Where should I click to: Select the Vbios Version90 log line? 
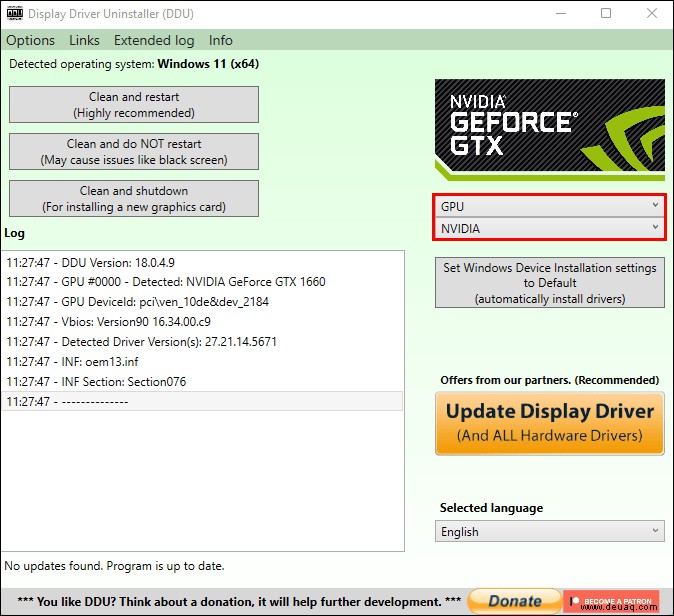pyautogui.click(x=202, y=322)
